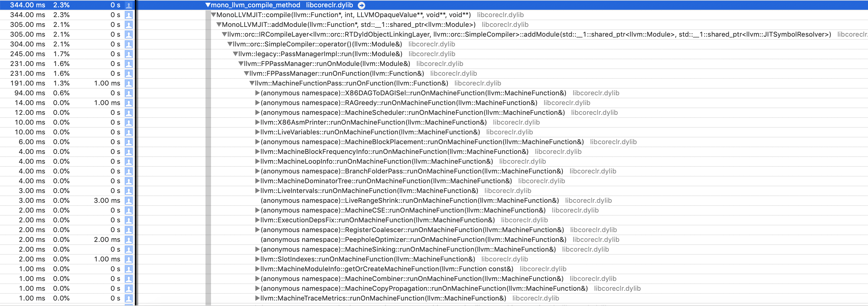868x306 pixels.
Task: Click the person icon on mono_llvm_compile_method row
Action: click(128, 5)
